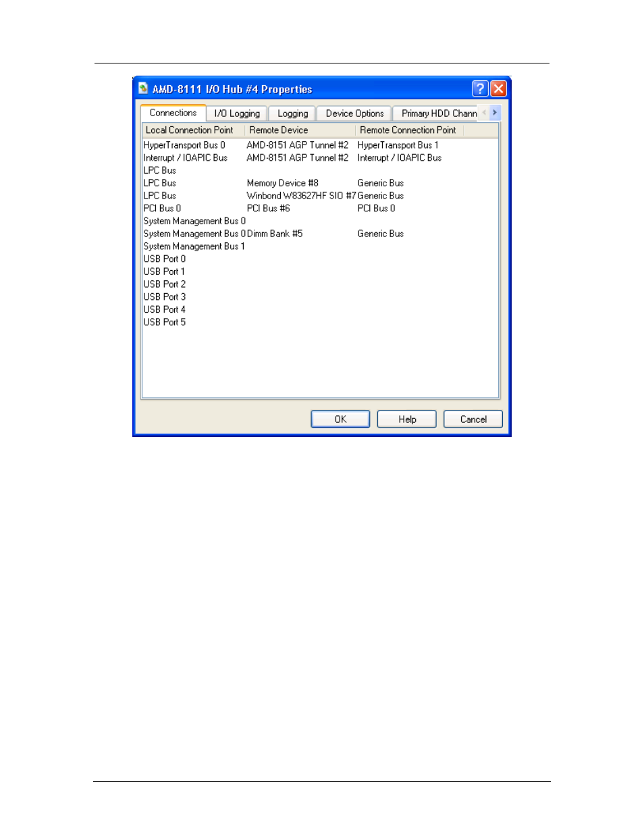
Task: Sort by Remote Device column header
Action: click(300, 130)
